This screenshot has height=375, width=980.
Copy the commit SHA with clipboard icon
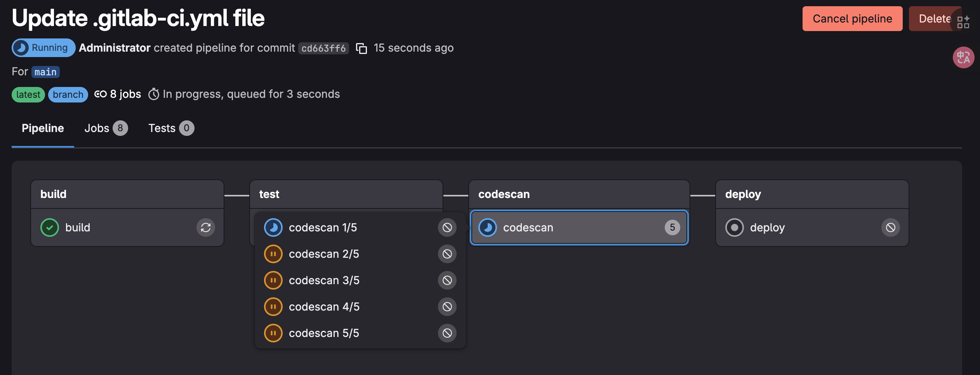coord(361,48)
